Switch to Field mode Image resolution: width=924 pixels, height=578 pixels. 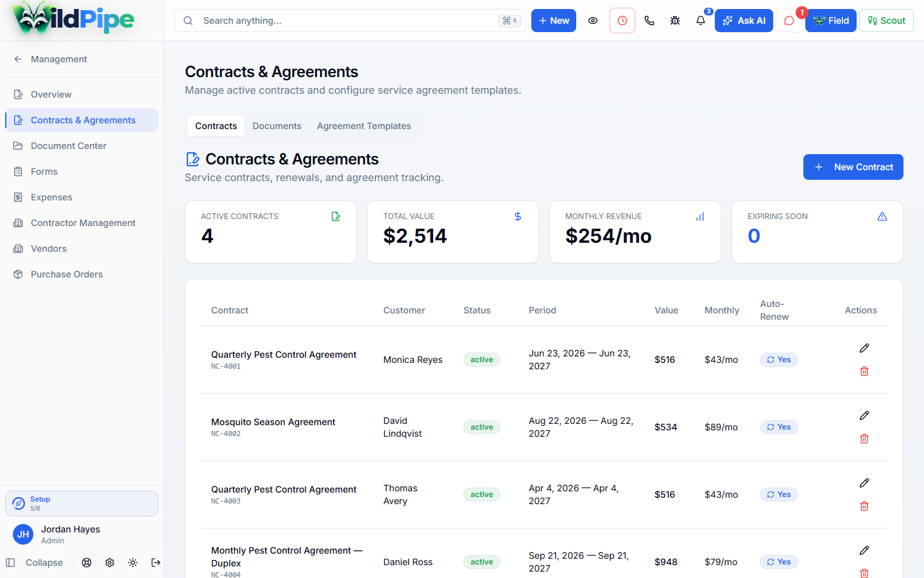pos(831,21)
